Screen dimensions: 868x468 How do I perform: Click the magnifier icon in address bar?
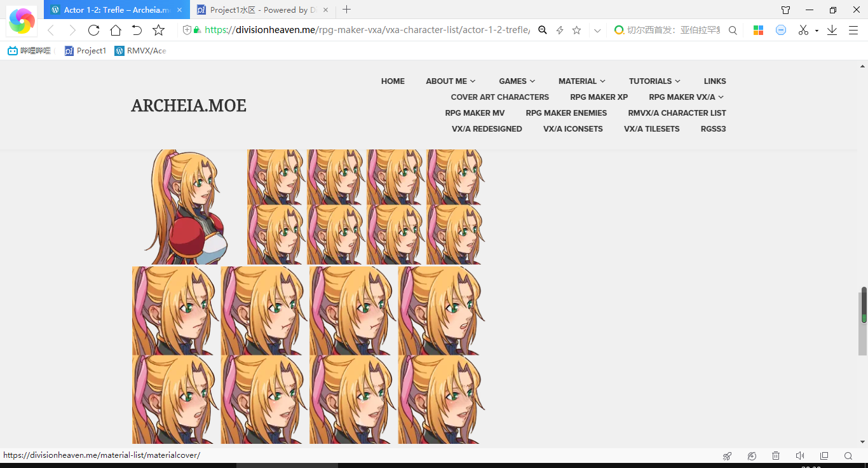pos(542,31)
